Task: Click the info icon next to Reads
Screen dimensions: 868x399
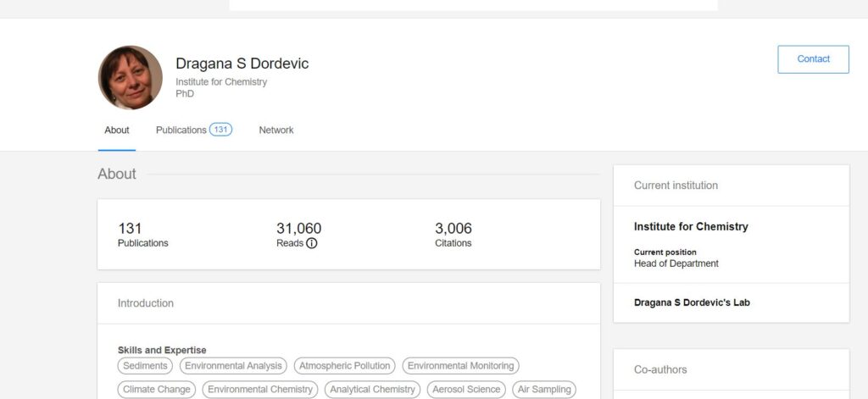Action: 312,243
